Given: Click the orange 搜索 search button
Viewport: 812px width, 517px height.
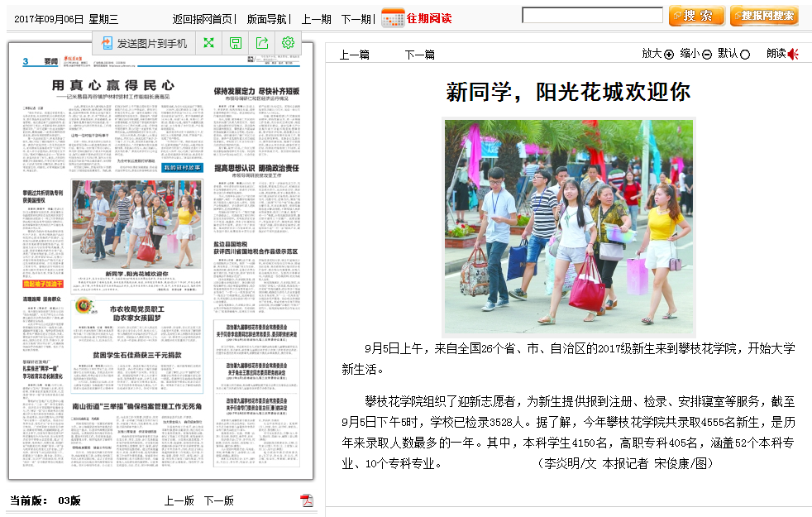Looking at the screenshot, I should click(696, 16).
